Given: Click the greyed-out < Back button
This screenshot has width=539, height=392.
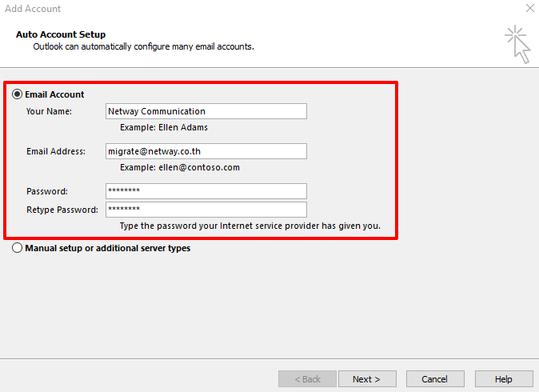Looking at the screenshot, I should (x=308, y=378).
